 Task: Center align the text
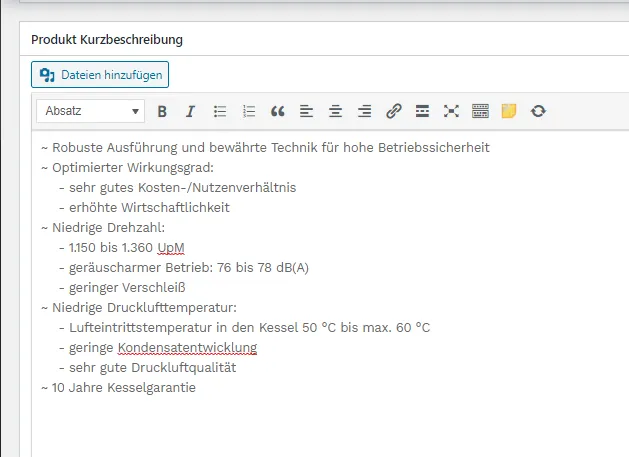click(x=335, y=111)
